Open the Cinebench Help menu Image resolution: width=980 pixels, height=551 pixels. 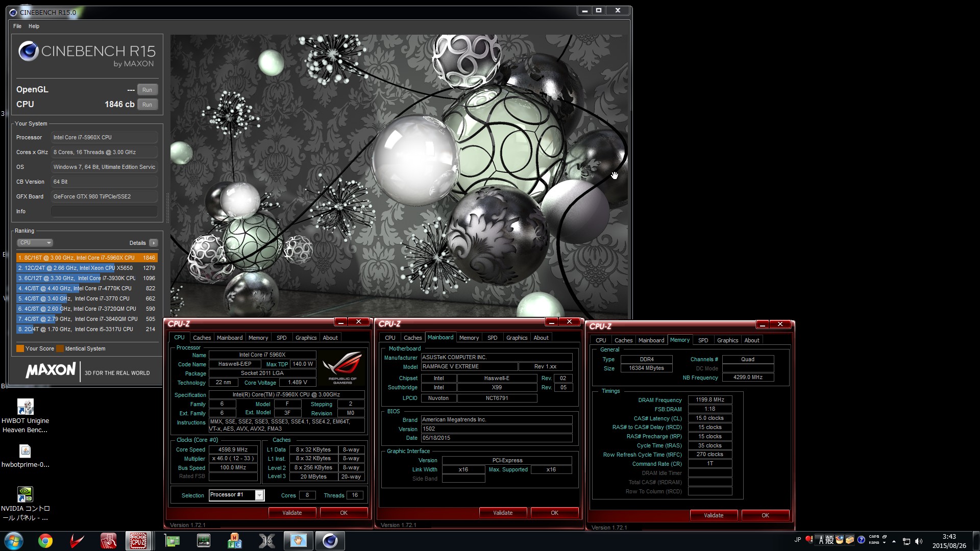(34, 26)
